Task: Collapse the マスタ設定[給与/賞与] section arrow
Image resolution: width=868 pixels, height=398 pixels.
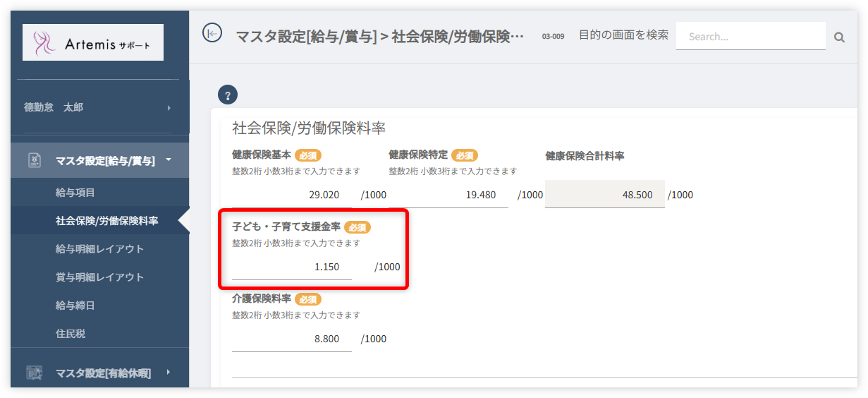Action: pos(169,159)
